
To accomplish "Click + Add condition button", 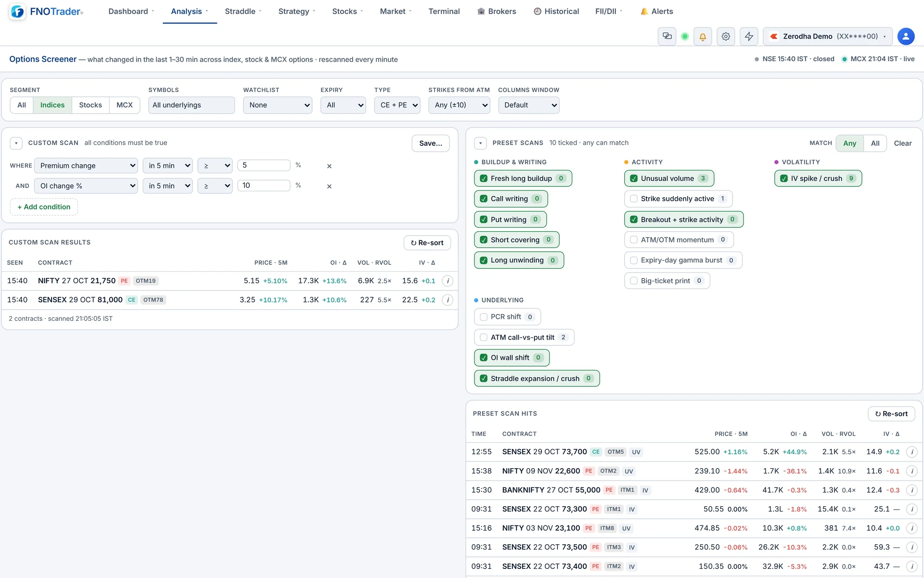I will click(x=44, y=207).
